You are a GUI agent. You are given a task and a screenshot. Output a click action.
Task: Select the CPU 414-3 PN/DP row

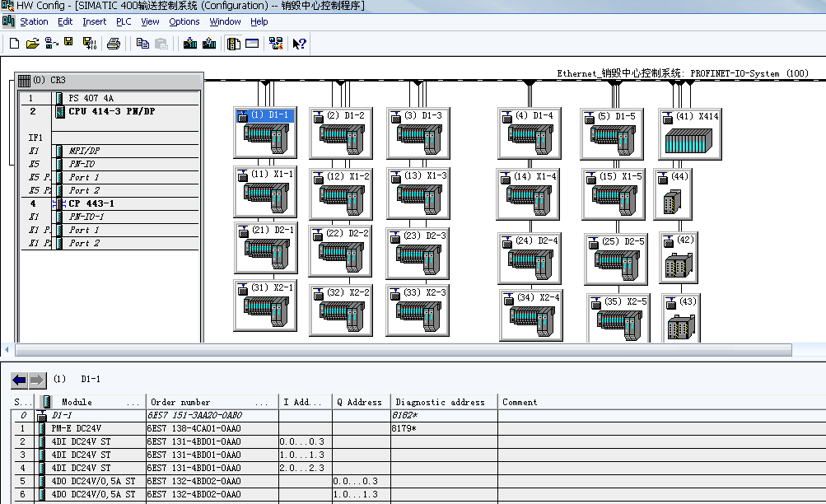(x=110, y=111)
